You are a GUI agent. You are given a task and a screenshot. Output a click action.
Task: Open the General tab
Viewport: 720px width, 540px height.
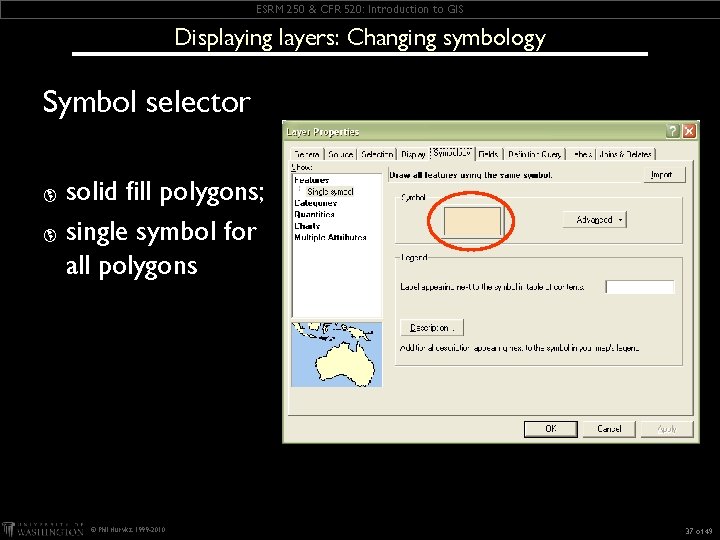[x=307, y=154]
